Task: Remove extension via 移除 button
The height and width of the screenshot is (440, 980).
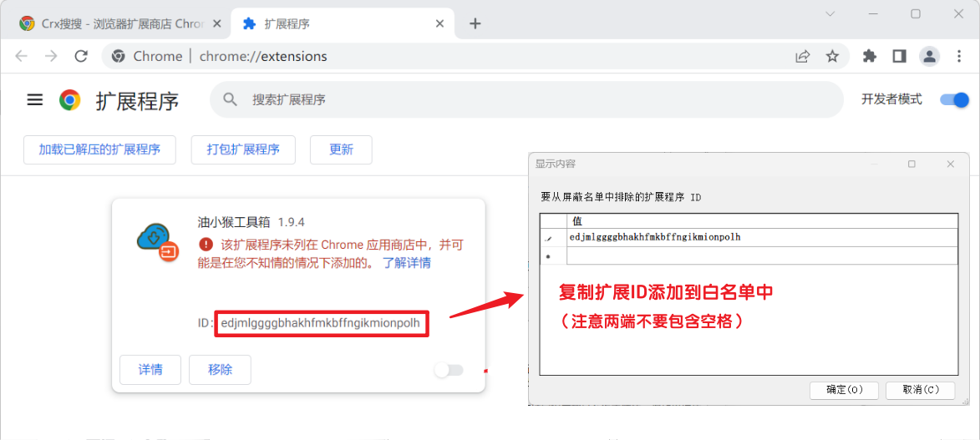Action: (x=220, y=370)
